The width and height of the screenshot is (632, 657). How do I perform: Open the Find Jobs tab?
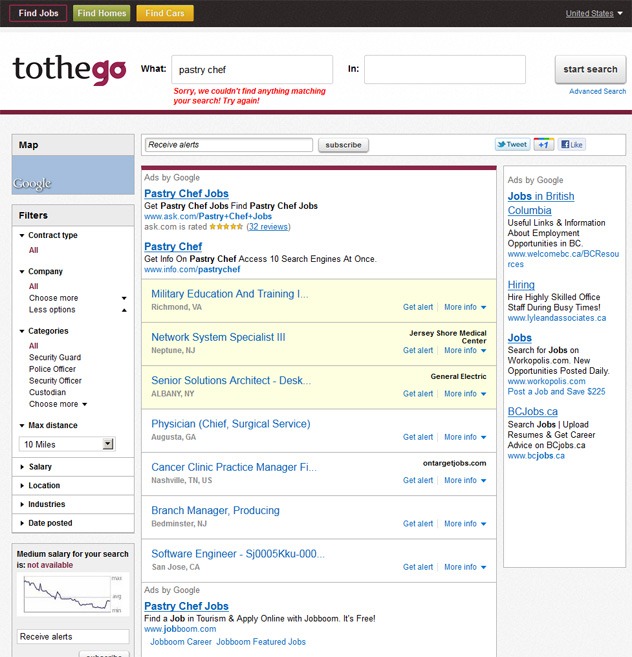(x=38, y=13)
